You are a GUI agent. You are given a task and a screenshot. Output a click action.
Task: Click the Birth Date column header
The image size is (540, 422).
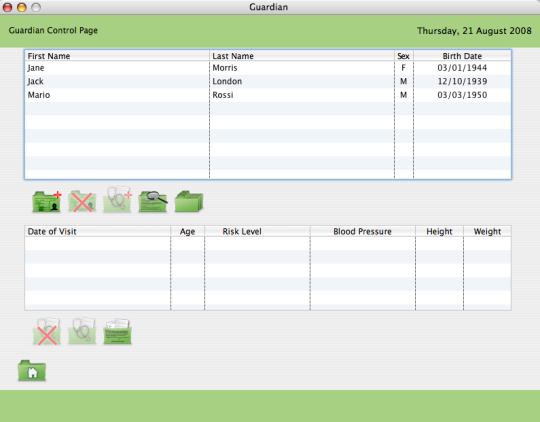click(x=462, y=56)
